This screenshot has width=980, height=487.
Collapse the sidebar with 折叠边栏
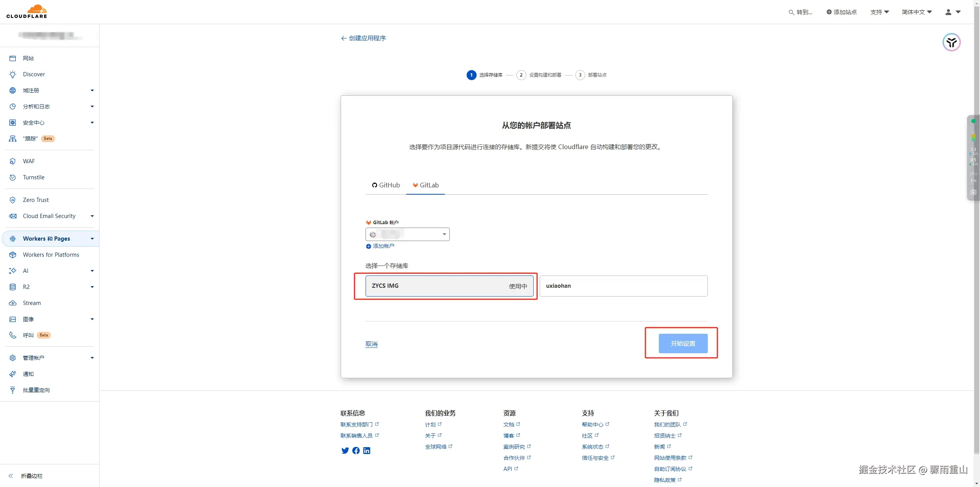pos(31,476)
